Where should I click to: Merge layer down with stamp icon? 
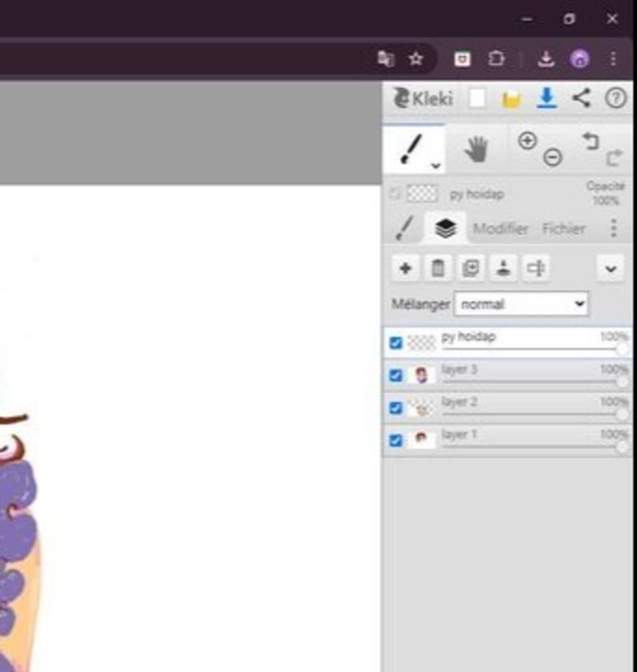coord(503,269)
